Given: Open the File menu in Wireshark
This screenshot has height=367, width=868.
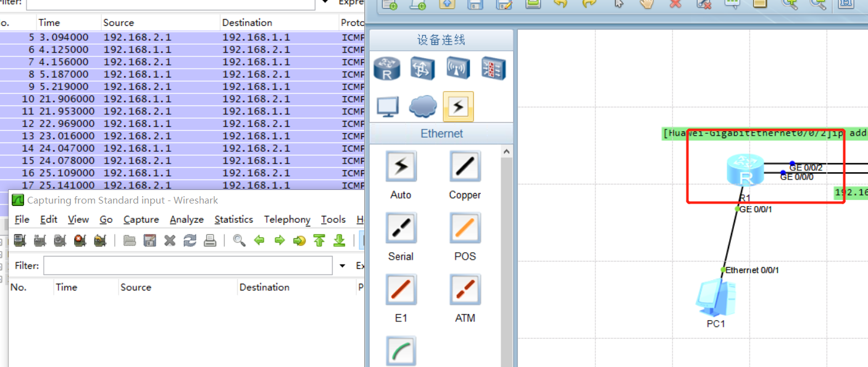Looking at the screenshot, I should 22,220.
